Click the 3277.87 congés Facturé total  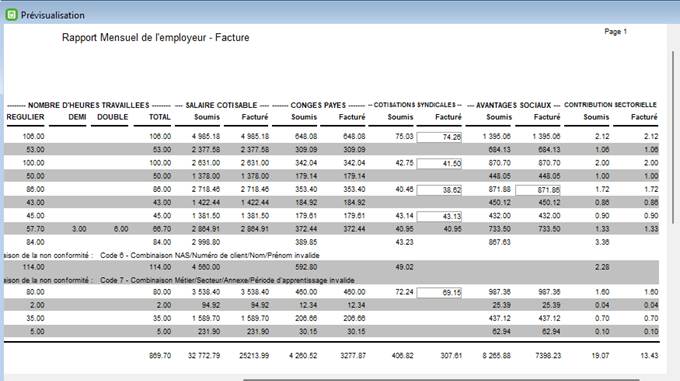[x=353, y=355]
